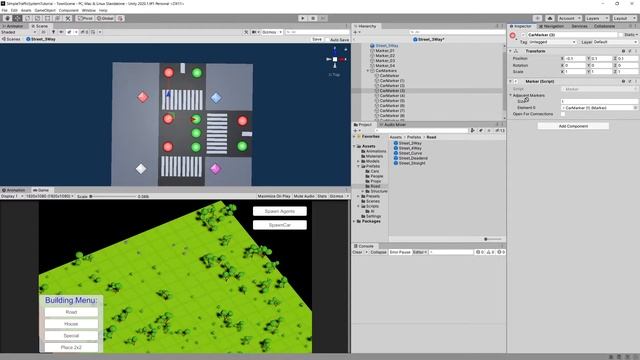Collapse the CarMarkers group in Hierarchy

click(x=368, y=71)
